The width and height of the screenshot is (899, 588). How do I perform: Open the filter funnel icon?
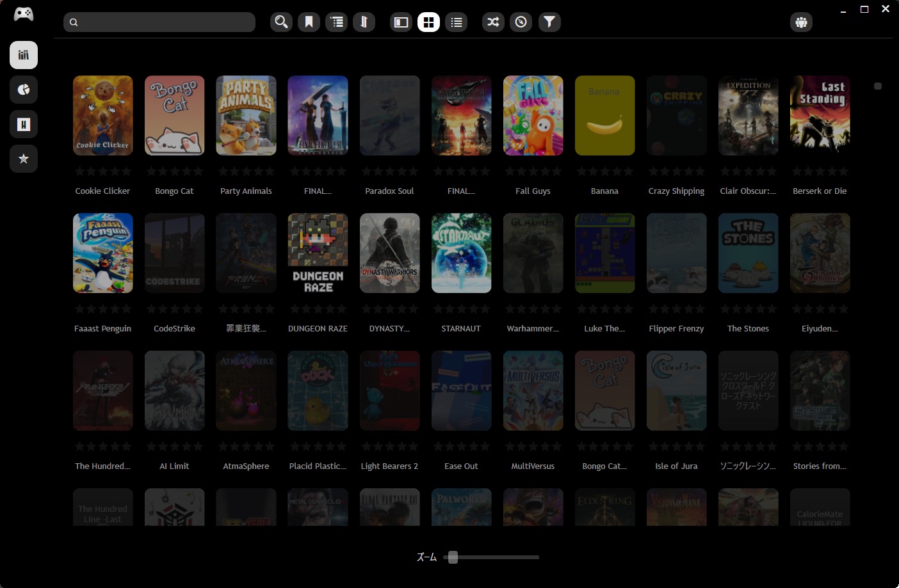[x=549, y=22]
